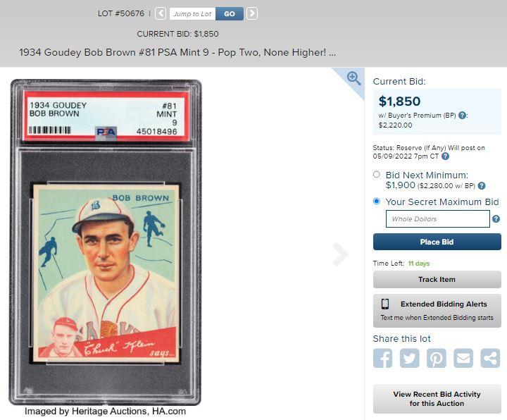Image resolution: width=507 pixels, height=420 pixels.
Task: Enable Extended Bidding Alerts text messages
Action: 437,311
